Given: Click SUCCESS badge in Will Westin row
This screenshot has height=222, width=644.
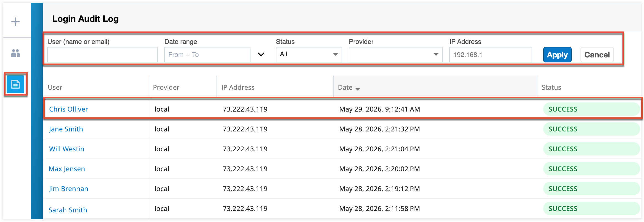Looking at the screenshot, I should tap(591, 149).
